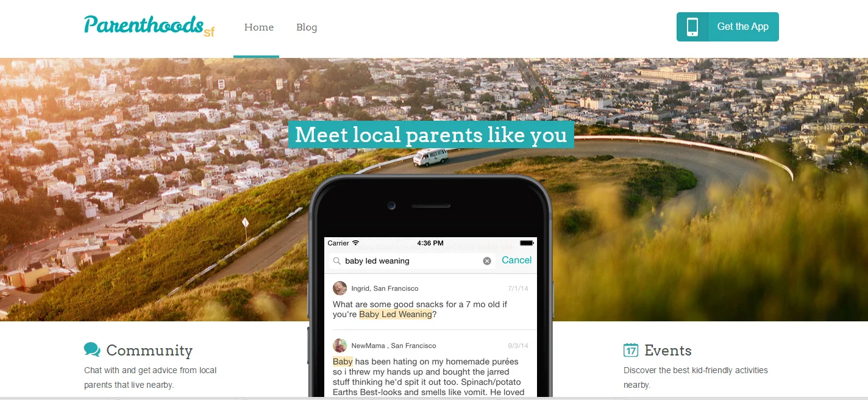
Task: Click the Community chat bubbles icon
Action: [x=92, y=349]
